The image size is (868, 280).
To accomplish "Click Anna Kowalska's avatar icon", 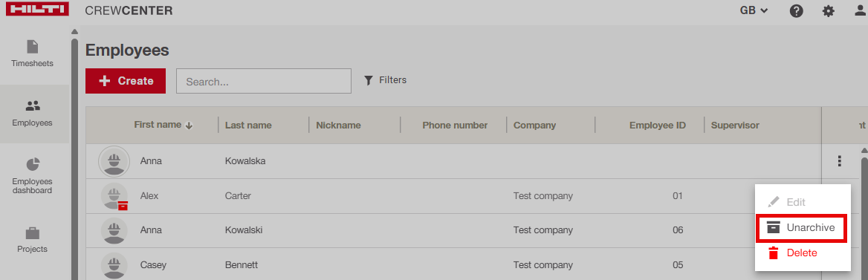I will [x=114, y=161].
